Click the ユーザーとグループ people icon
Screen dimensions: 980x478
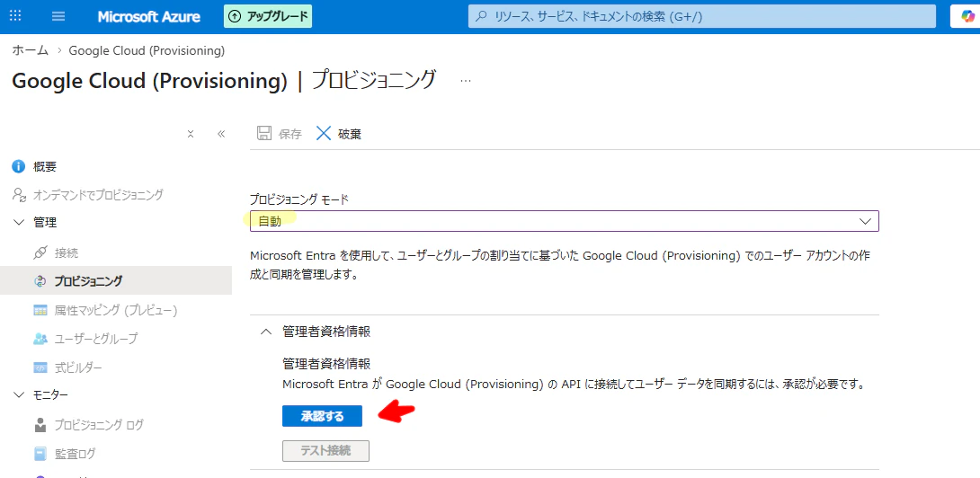tap(40, 339)
